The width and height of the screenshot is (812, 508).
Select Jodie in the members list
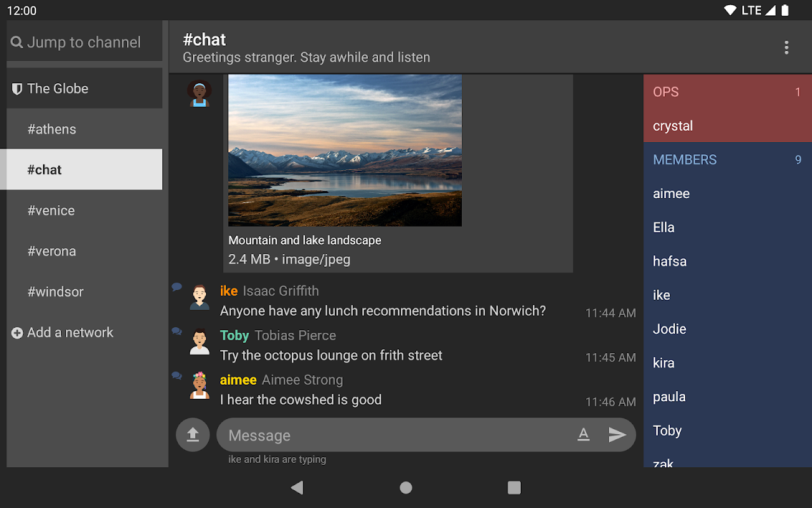click(x=670, y=329)
